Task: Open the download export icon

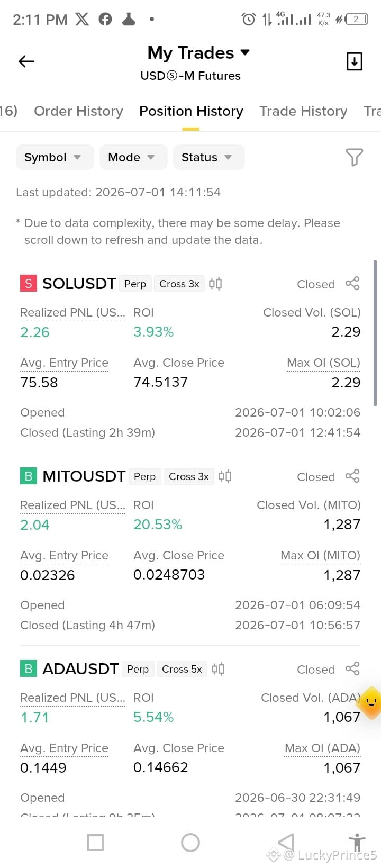Action: [354, 61]
